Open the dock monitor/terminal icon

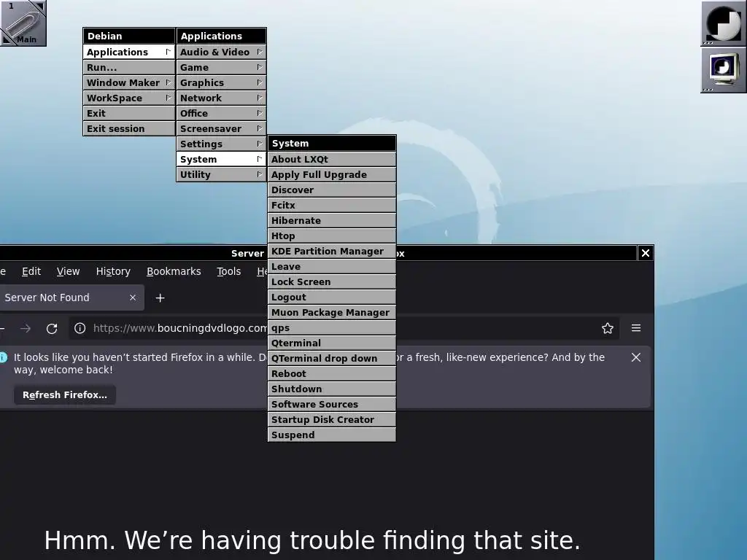point(723,69)
